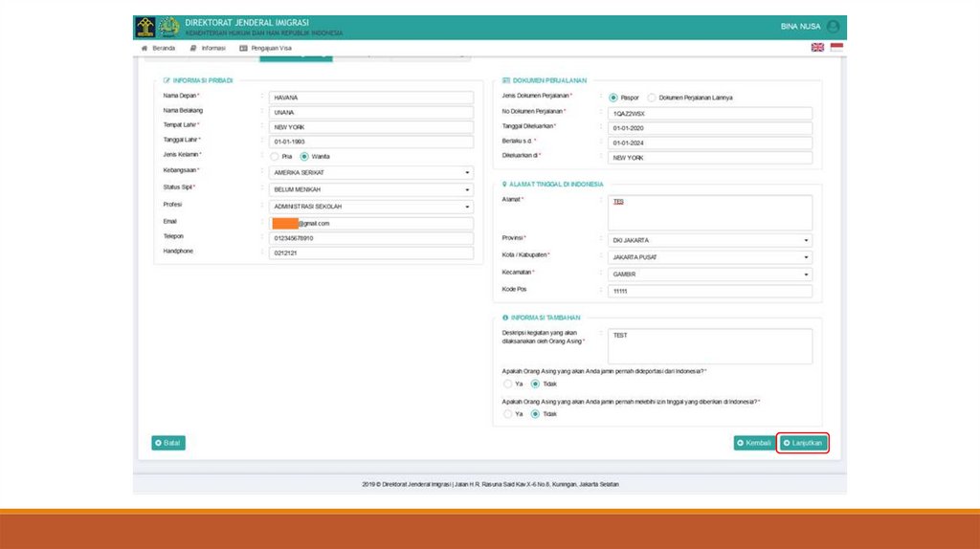The image size is (980, 549).
Task: Click the Handphone number field
Action: (371, 253)
